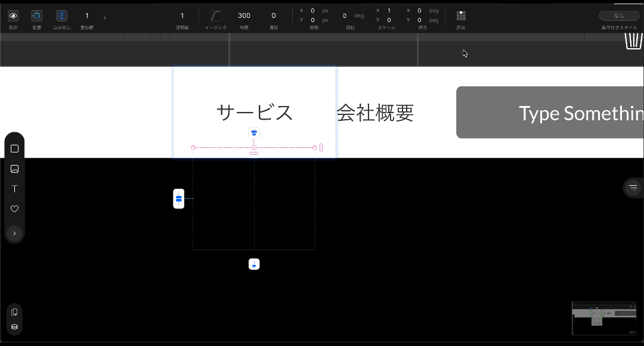Select the text tool in the left toolbar

click(14, 189)
